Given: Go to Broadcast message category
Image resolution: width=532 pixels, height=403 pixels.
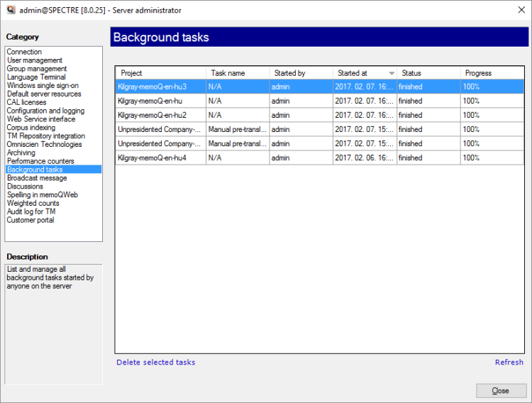Looking at the screenshot, I should pyautogui.click(x=36, y=178).
